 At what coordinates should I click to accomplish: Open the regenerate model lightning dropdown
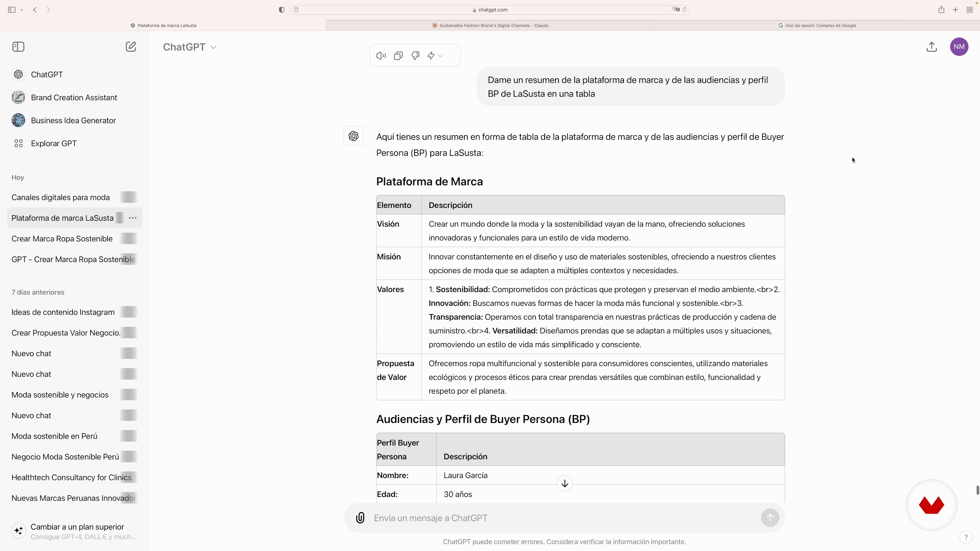435,56
